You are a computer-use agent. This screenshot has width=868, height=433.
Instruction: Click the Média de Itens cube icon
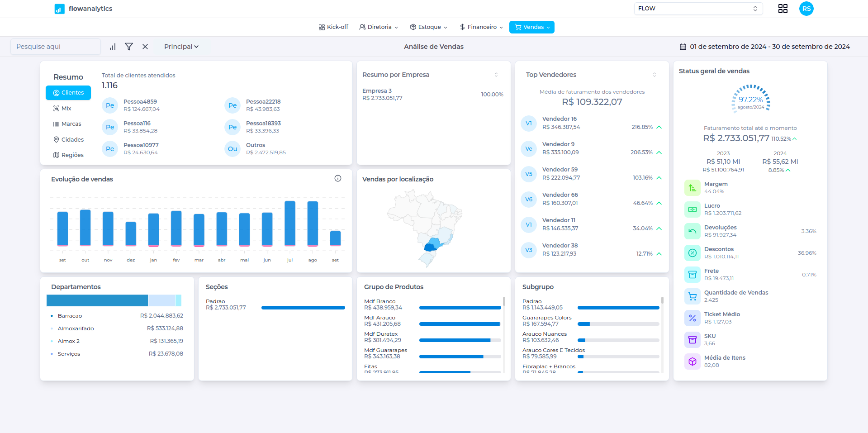pos(693,362)
